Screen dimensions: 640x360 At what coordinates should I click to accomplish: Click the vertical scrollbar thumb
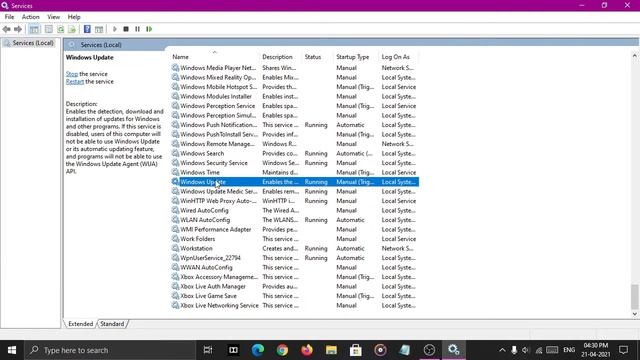634,297
